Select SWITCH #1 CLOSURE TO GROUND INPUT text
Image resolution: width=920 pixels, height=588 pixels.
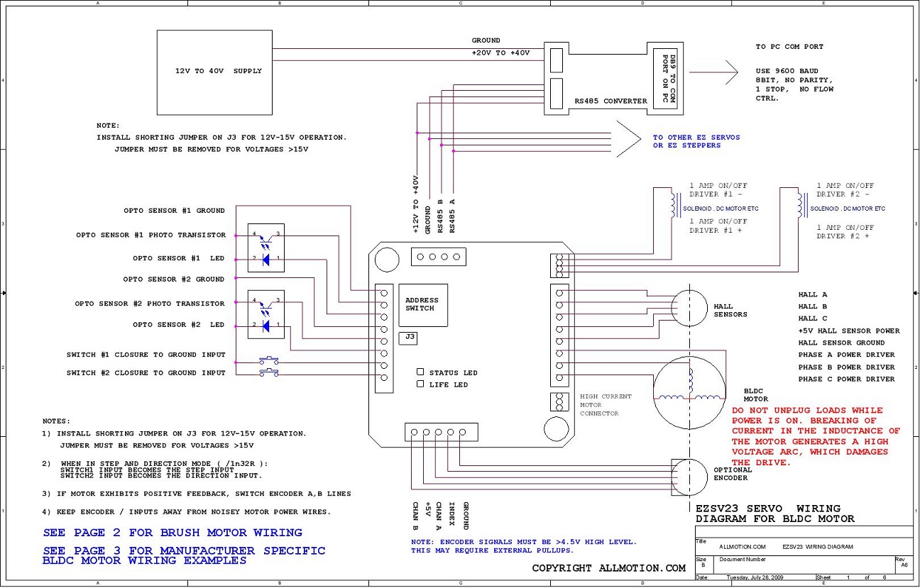pos(146,355)
